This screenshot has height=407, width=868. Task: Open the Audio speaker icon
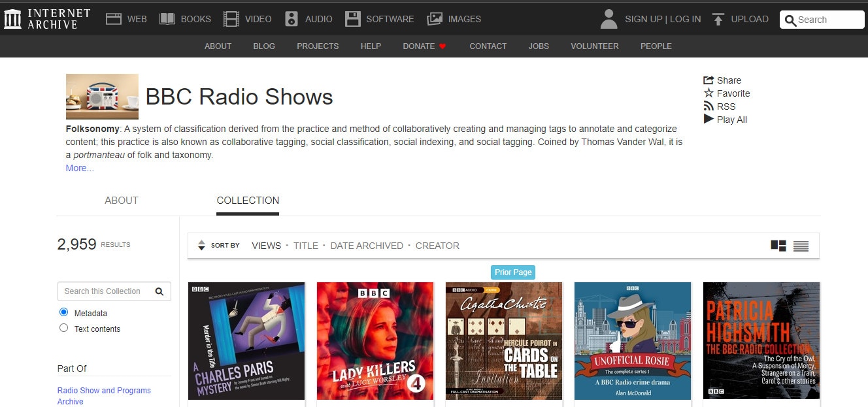[x=292, y=19]
